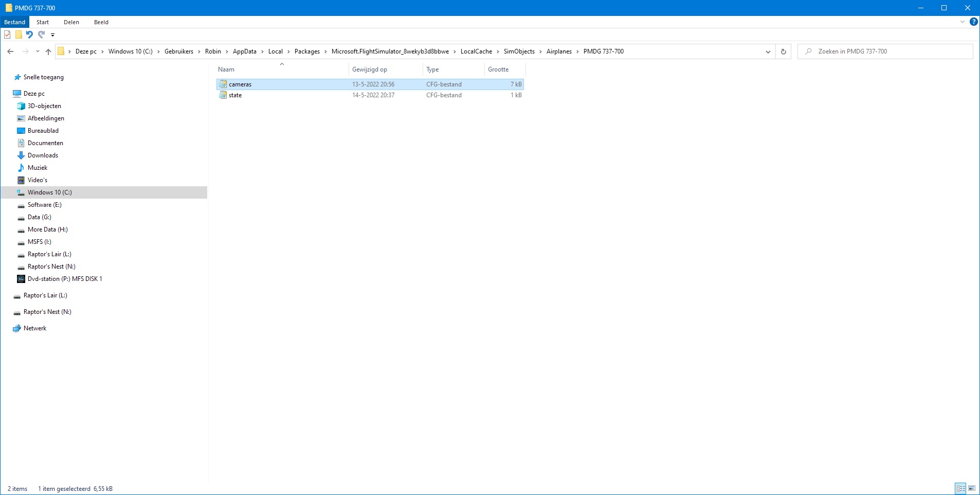Click the SimObjects breadcrumb in address bar

(519, 51)
